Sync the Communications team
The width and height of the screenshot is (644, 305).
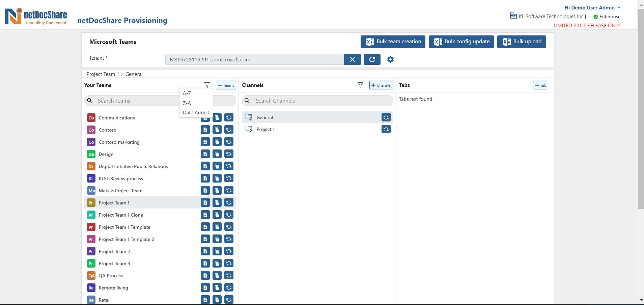(x=229, y=117)
